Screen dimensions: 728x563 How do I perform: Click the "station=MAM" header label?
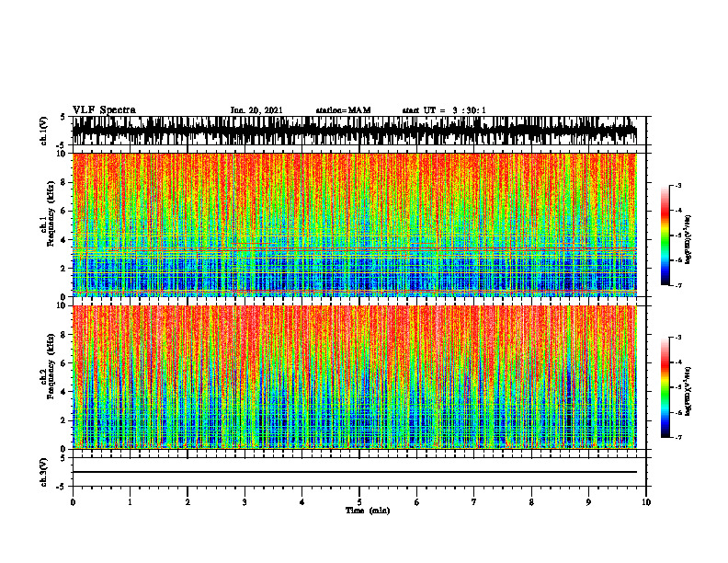[343, 110]
